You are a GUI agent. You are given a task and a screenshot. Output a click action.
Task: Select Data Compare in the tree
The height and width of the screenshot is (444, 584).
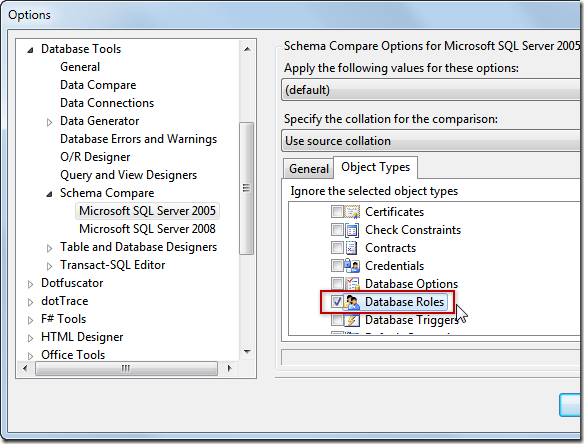pos(98,85)
